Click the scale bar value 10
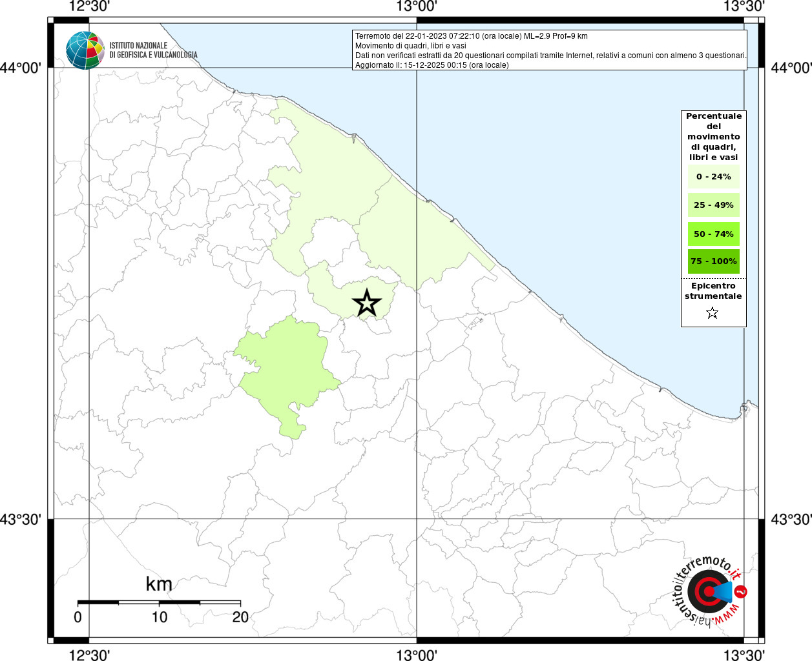Image resolution: width=812 pixels, height=661 pixels. pyautogui.click(x=159, y=616)
